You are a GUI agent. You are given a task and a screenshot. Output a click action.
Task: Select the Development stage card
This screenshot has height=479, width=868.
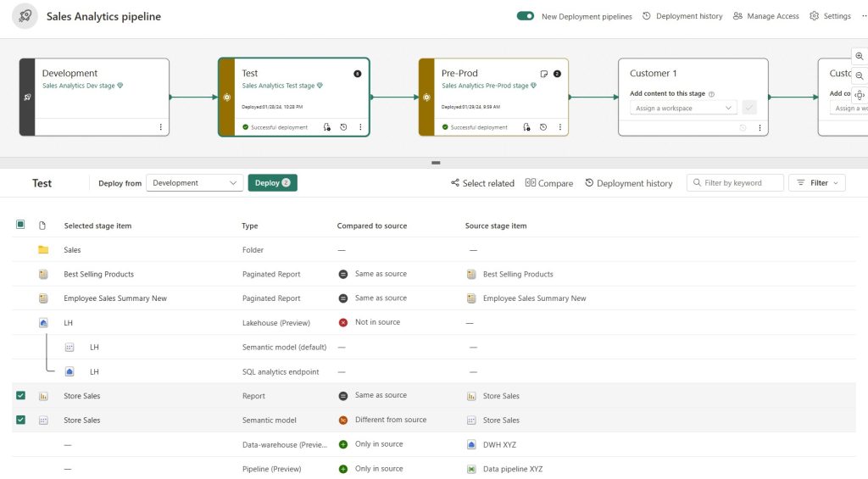(x=94, y=97)
